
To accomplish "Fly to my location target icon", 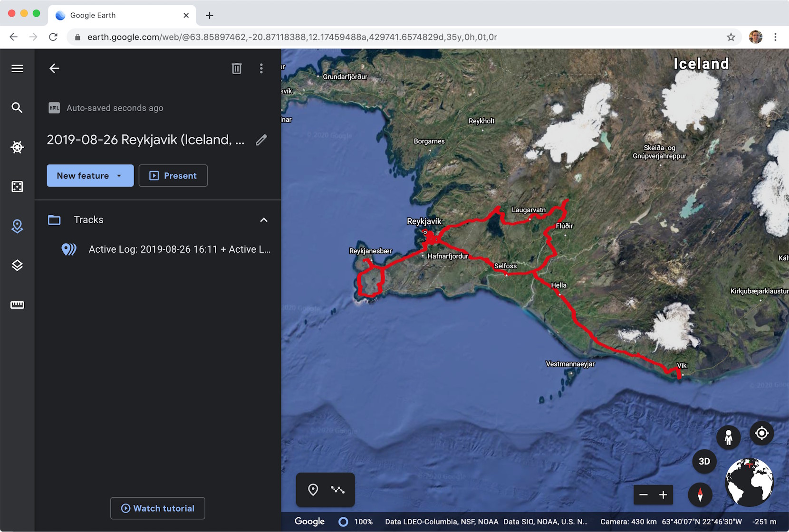I will click(761, 433).
